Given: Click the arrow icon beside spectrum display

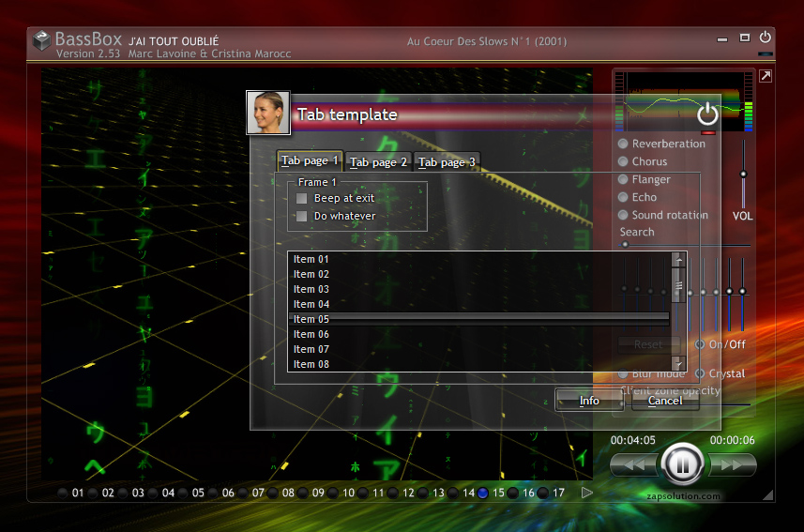Looking at the screenshot, I should [766, 76].
